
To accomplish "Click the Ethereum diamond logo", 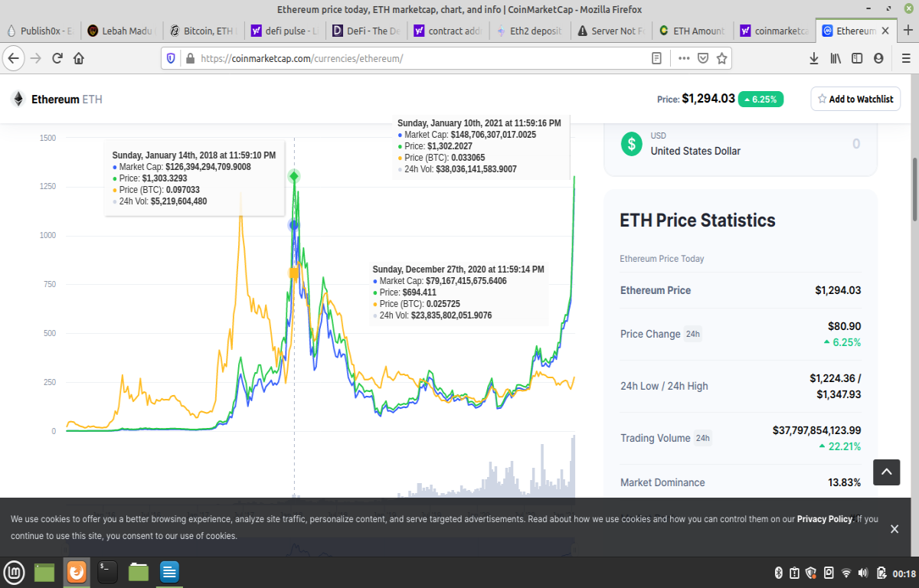I will tap(18, 99).
